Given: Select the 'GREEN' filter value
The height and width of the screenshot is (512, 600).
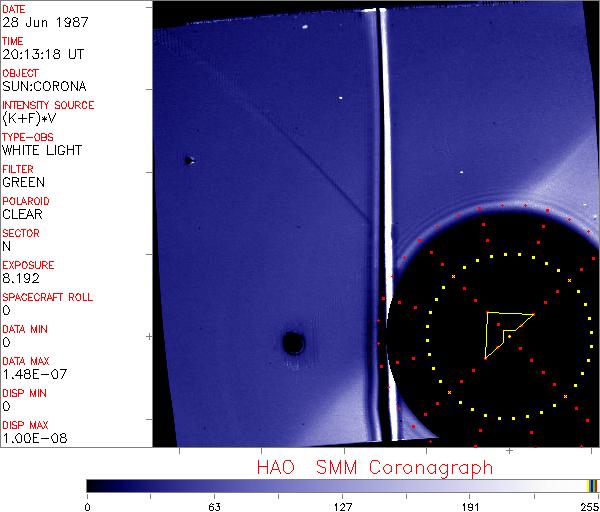Looking at the screenshot, I should point(23,182).
